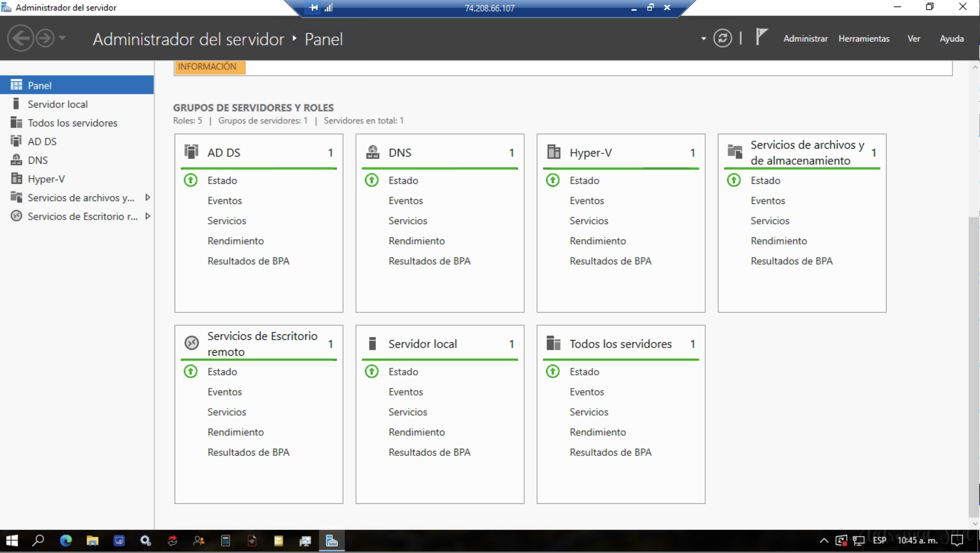Image resolution: width=980 pixels, height=553 pixels.
Task: Open the DNS role in the sidebar
Action: click(37, 160)
